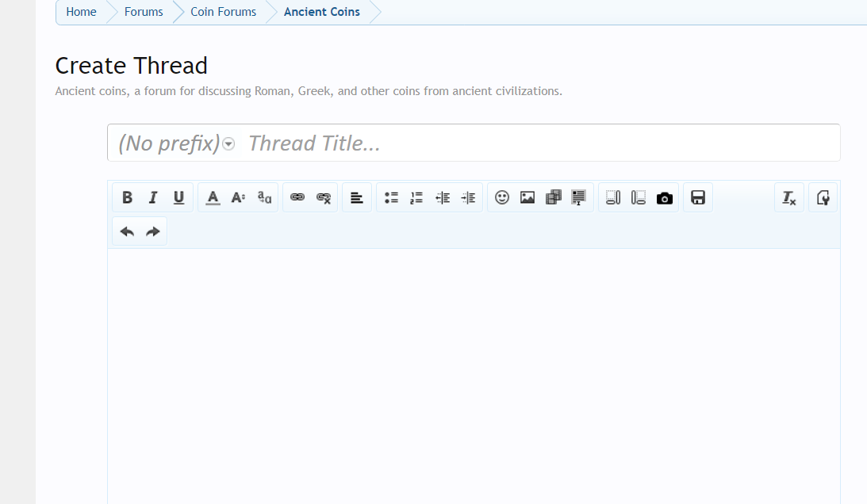Open the font size menu
This screenshot has height=504, width=867.
(x=238, y=198)
